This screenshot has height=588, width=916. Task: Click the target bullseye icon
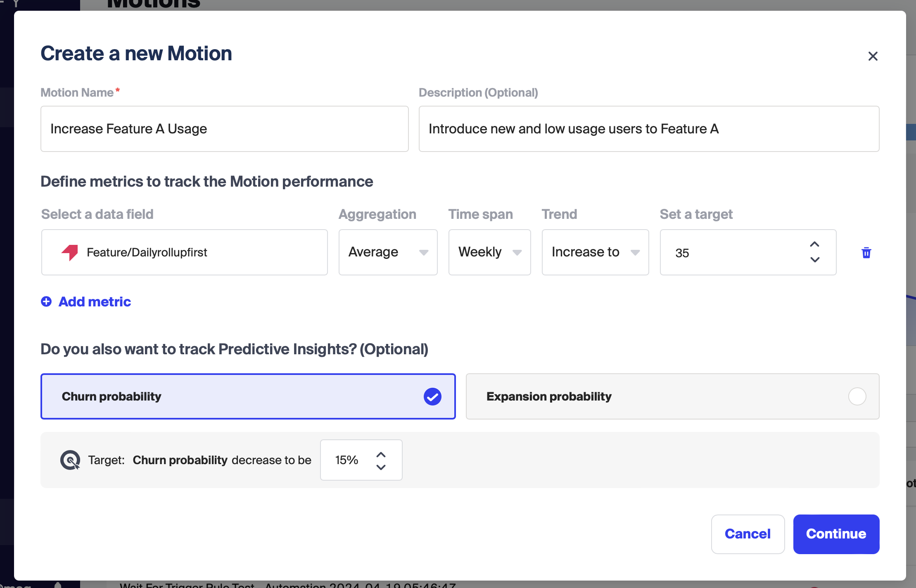pyautogui.click(x=70, y=460)
